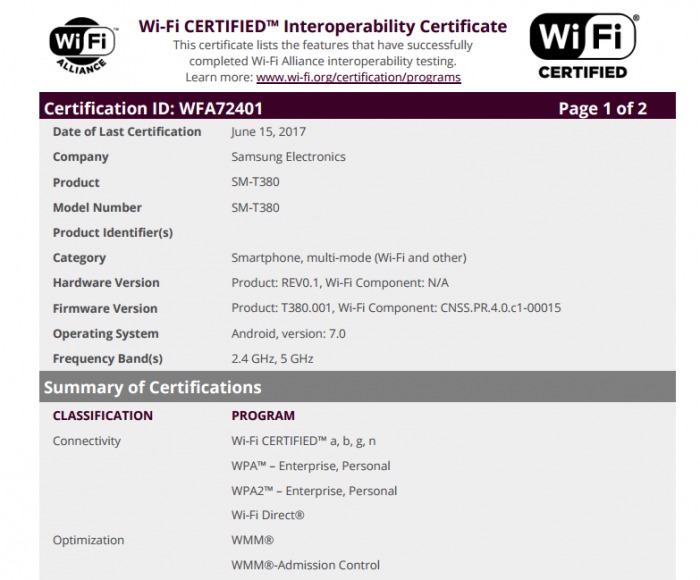
Task: Click the Wi-Fi CERTIFIED logo
Action: (x=582, y=46)
